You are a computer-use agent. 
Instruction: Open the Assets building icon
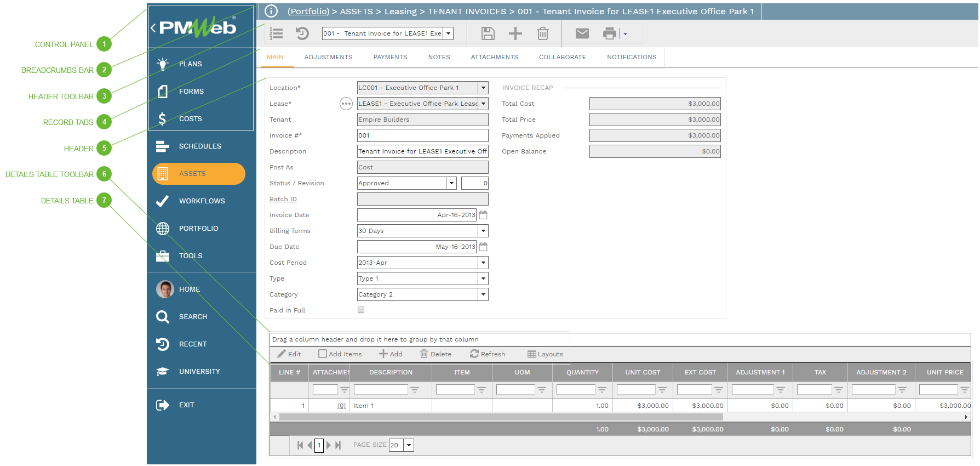point(163,174)
